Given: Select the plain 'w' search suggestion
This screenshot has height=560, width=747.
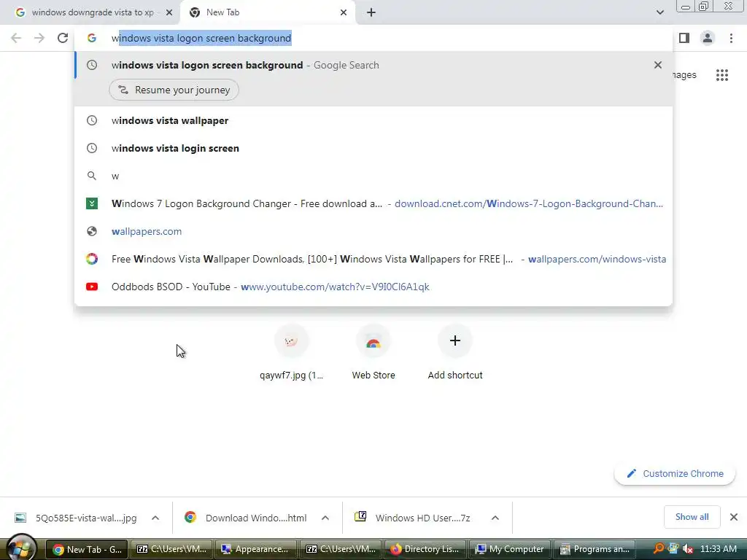Looking at the screenshot, I should [373, 176].
